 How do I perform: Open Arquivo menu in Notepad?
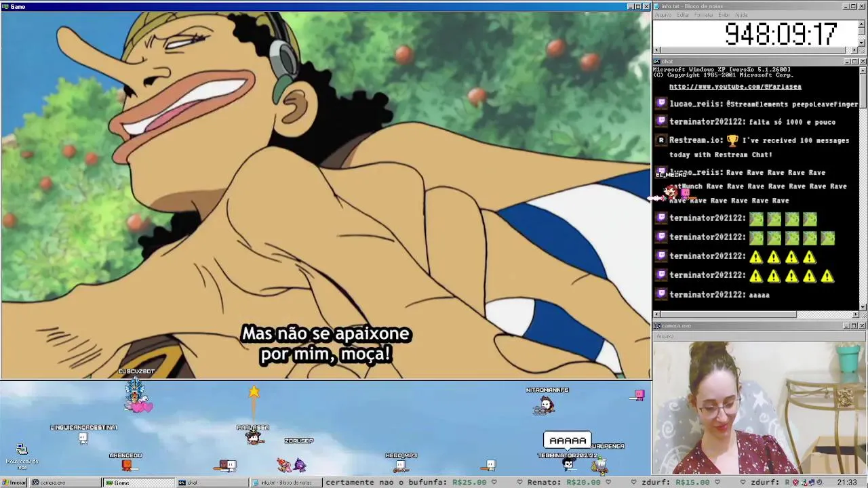tap(663, 15)
